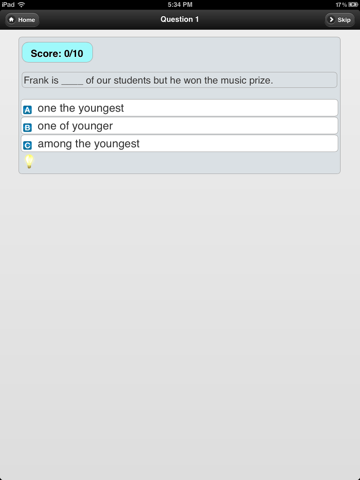
Task: Tap the home icon in navigation bar
Action: (11, 20)
